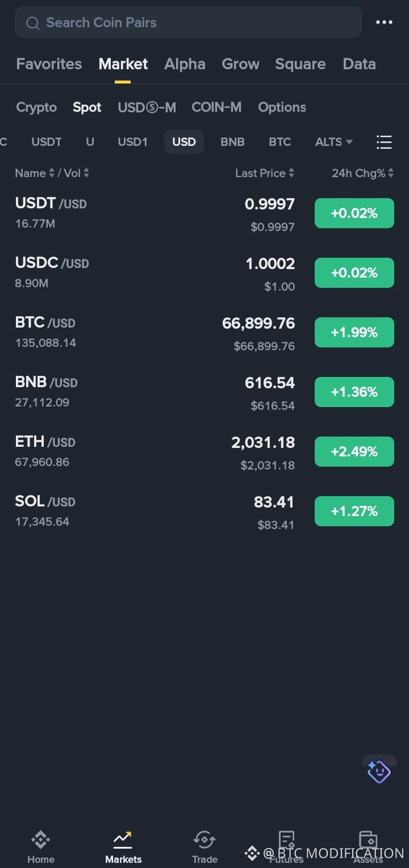Open the floating AI assistant icon
The image size is (409, 868).
tap(379, 770)
